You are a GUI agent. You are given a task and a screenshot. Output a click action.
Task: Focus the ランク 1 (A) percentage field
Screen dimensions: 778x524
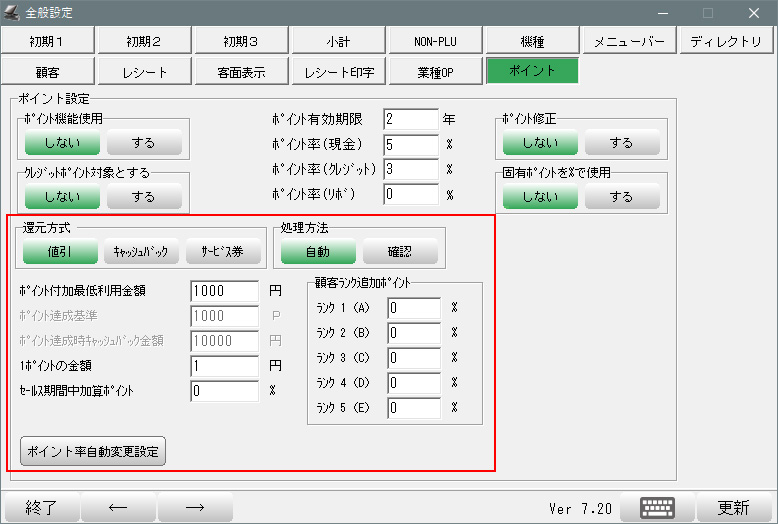pyautogui.click(x=414, y=308)
